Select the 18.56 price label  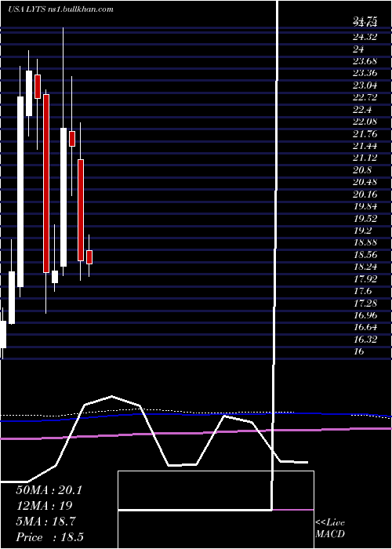[x=365, y=255]
